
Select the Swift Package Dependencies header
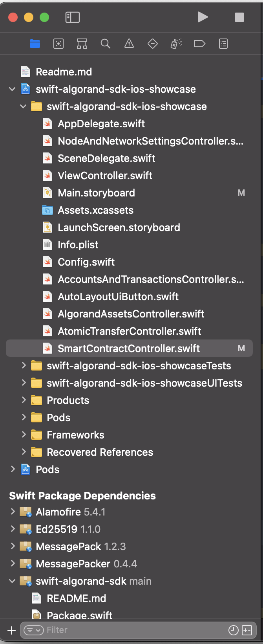point(82,496)
